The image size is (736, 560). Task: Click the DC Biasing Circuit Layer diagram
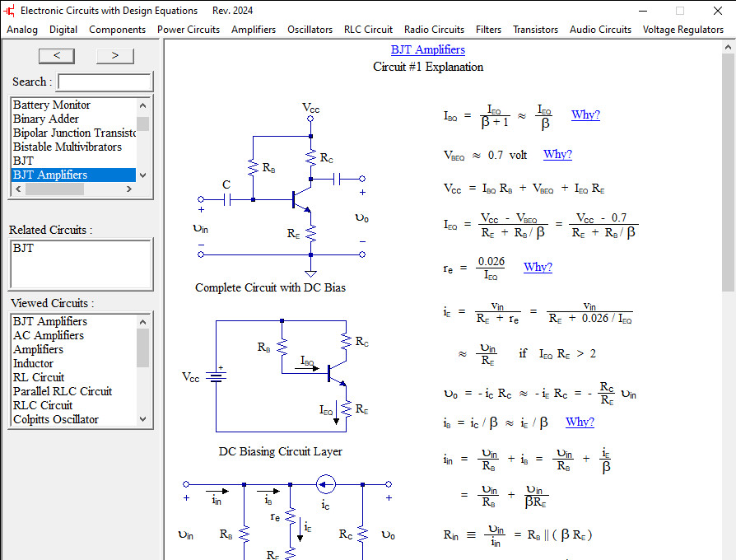click(276, 376)
